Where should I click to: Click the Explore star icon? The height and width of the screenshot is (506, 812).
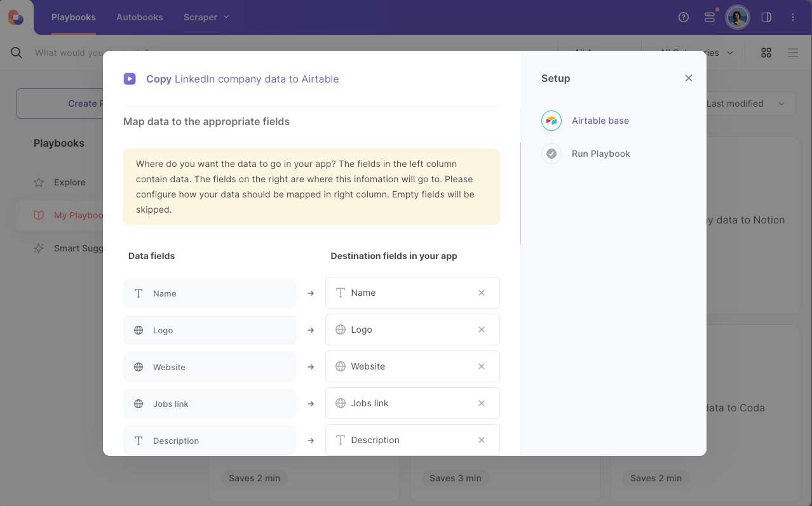click(x=39, y=182)
